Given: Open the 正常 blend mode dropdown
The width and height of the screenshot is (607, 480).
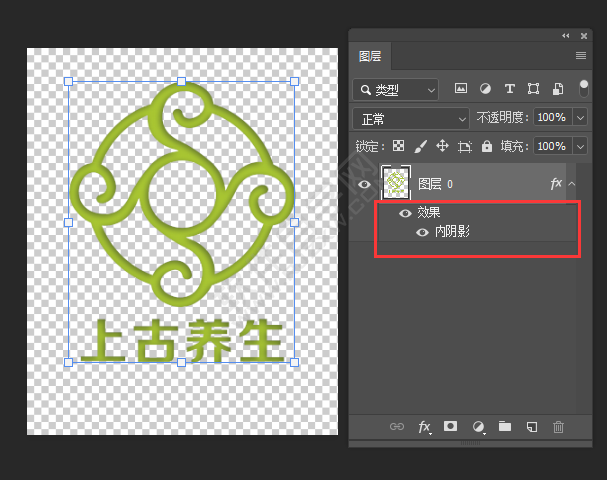Looking at the screenshot, I should click(411, 118).
